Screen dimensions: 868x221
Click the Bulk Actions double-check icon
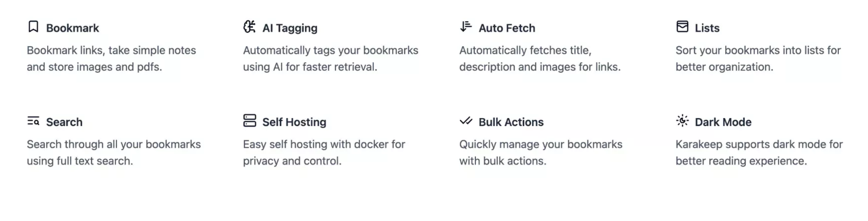[466, 121]
